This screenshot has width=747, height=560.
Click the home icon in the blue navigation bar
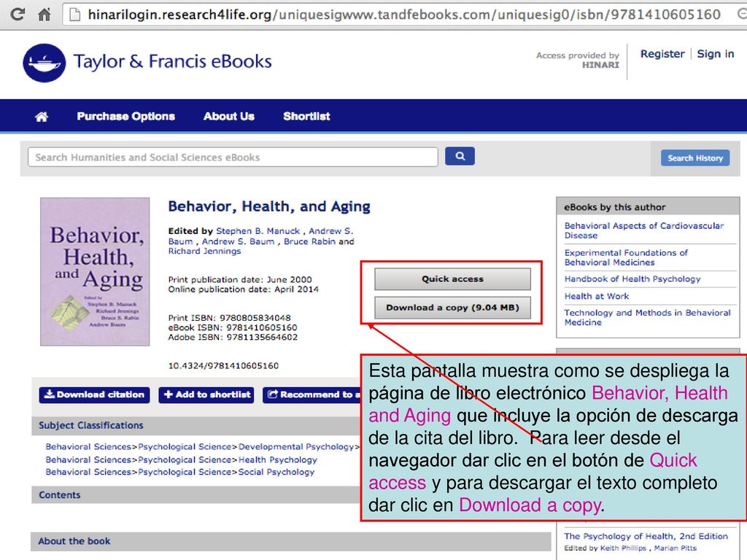pyautogui.click(x=42, y=117)
